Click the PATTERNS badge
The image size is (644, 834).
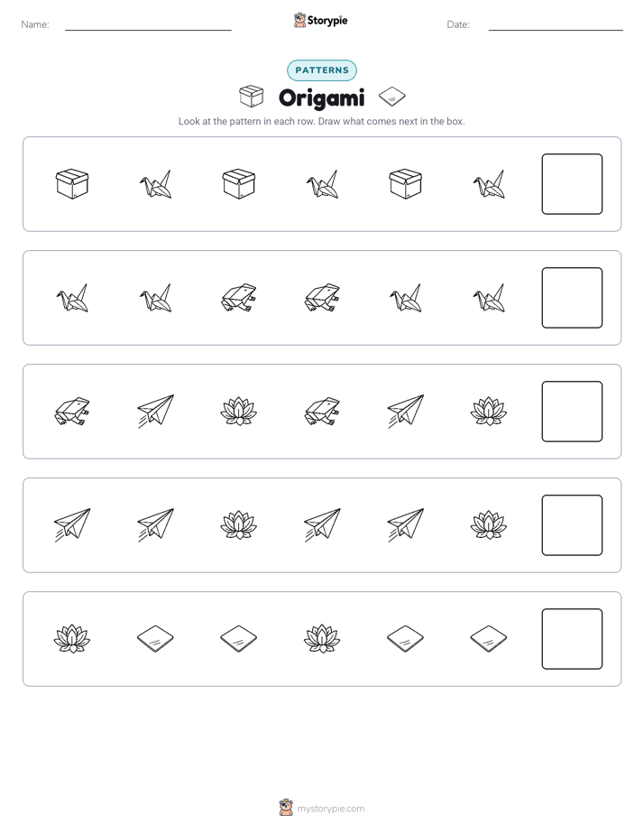coord(322,70)
